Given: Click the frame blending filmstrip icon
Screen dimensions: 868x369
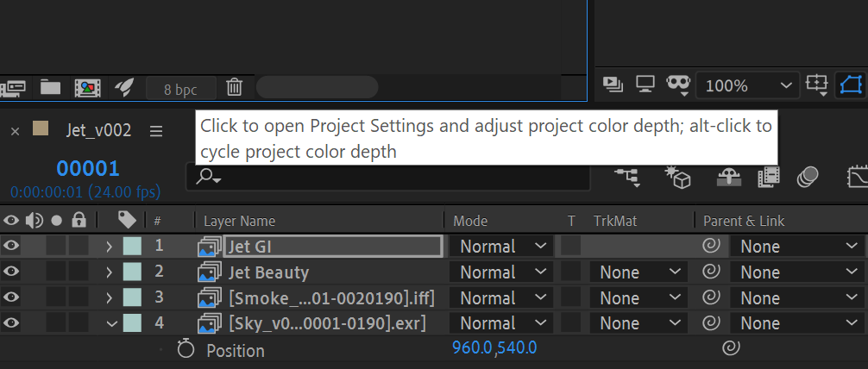Looking at the screenshot, I should [x=768, y=177].
